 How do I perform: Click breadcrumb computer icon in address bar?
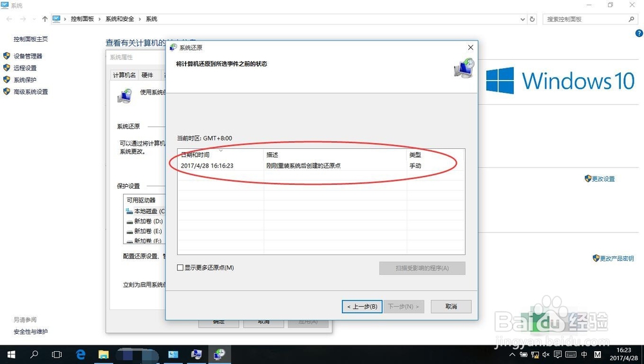pyautogui.click(x=56, y=19)
